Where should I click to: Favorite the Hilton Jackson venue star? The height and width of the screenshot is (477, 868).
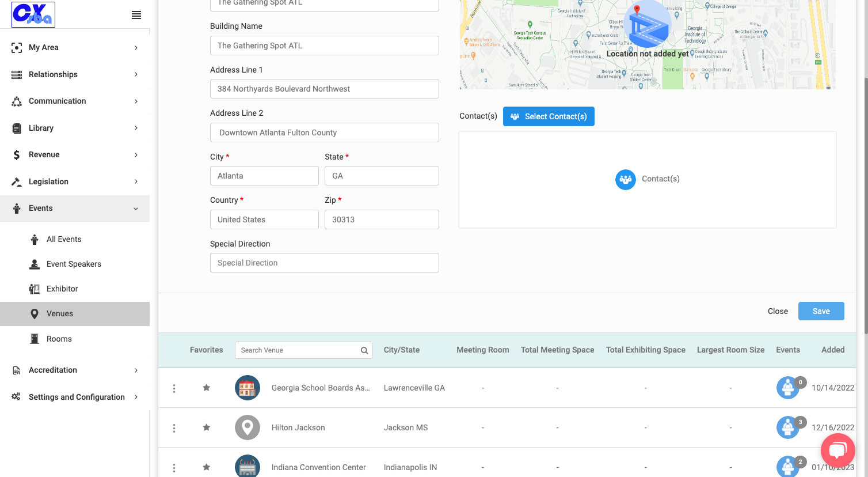[206, 427]
